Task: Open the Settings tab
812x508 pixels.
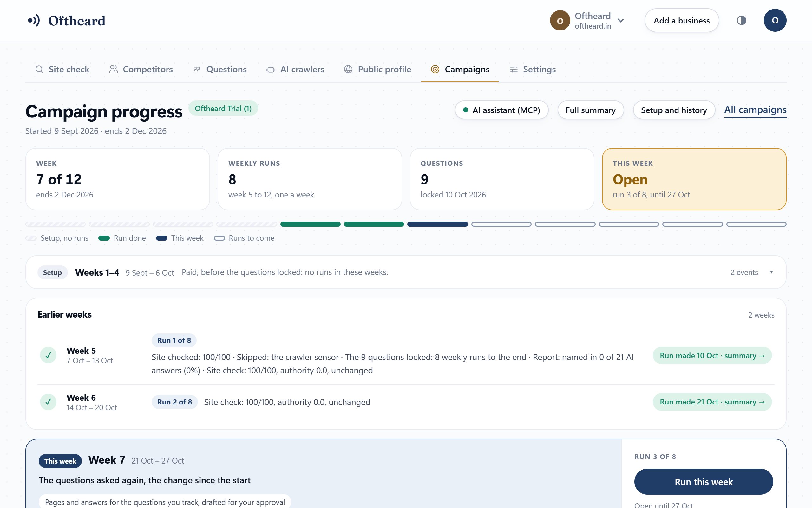Action: point(533,69)
